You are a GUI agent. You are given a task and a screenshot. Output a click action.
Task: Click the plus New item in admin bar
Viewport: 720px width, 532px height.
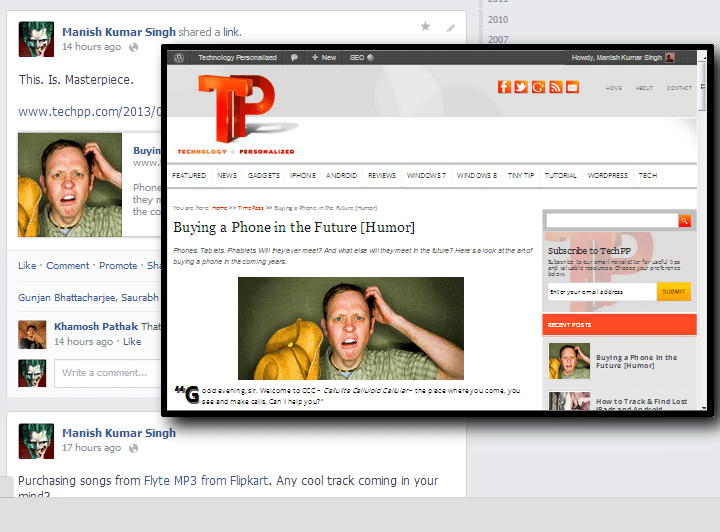(x=324, y=57)
